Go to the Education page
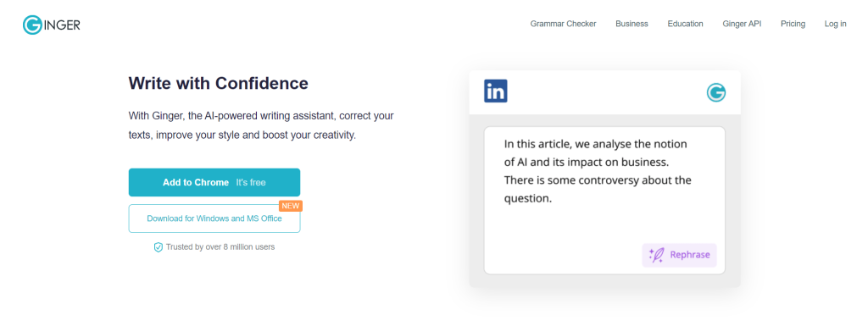 (685, 24)
